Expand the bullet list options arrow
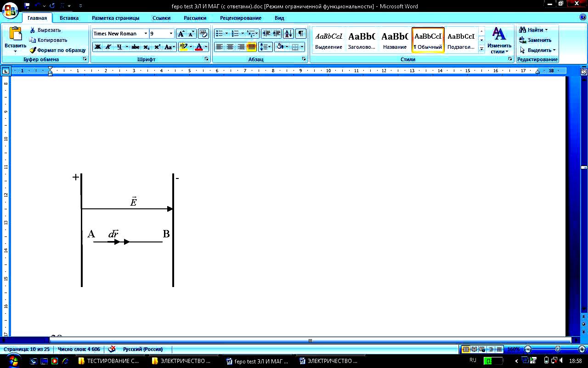The image size is (588, 368). (226, 34)
